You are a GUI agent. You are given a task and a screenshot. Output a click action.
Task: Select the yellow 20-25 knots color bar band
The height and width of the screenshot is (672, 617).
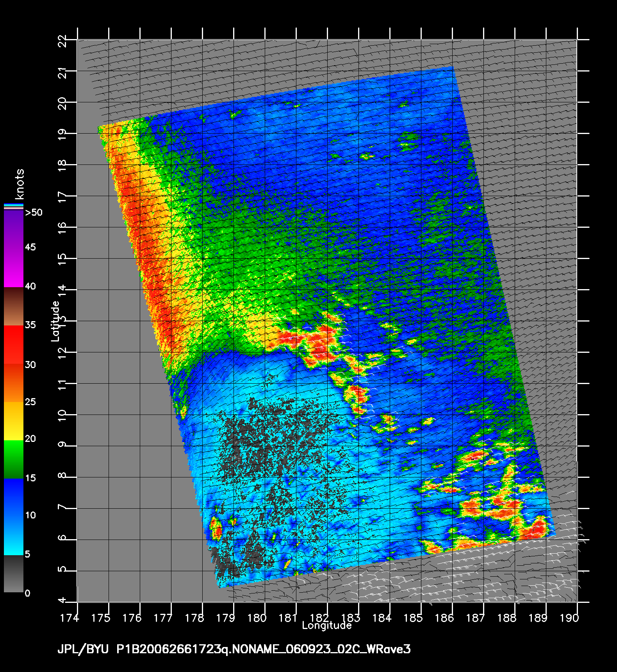coord(14,421)
